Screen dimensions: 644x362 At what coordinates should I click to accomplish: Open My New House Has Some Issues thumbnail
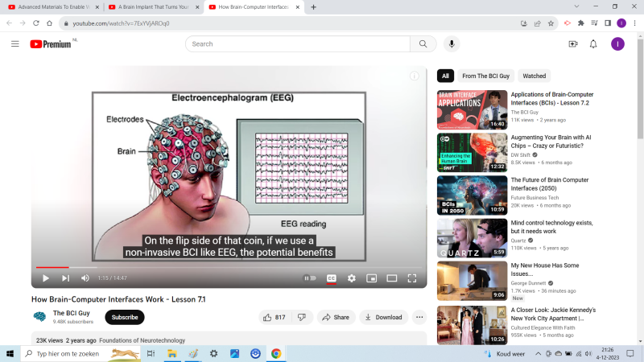click(x=472, y=281)
